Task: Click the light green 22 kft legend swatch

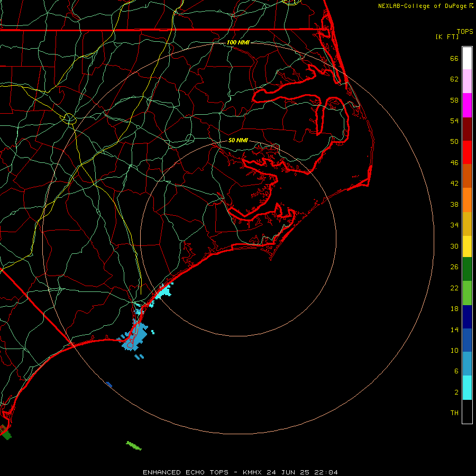Action: [467, 293]
